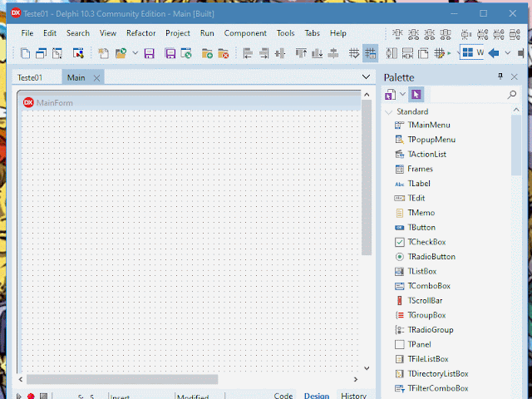The image size is (532, 399).
Task: Select TComboBox in the Palette
Action: pos(429,286)
